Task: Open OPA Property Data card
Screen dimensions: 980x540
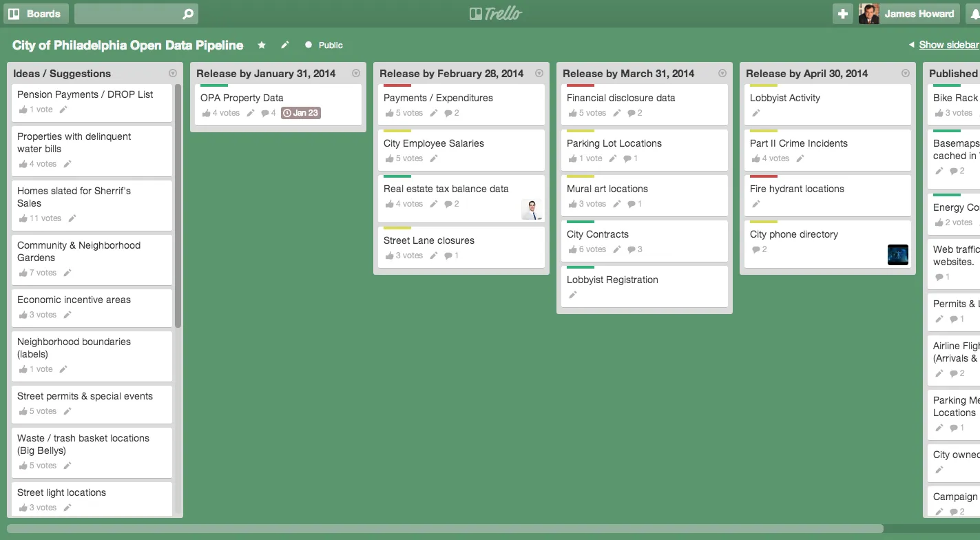Action: click(278, 105)
